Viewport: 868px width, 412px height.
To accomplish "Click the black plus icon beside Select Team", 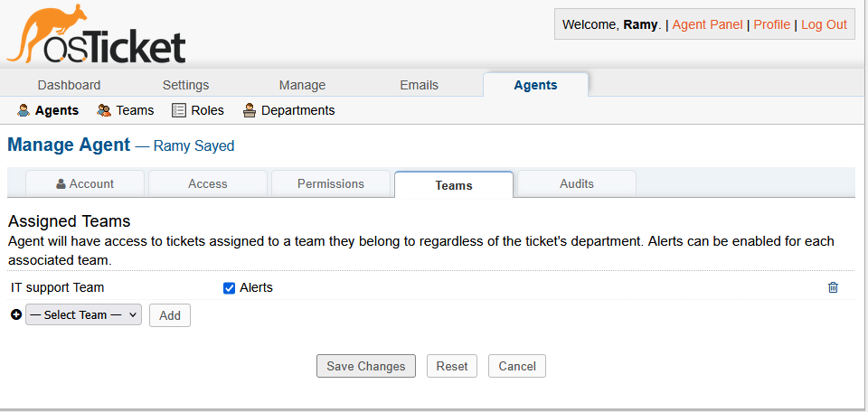I will coord(16,315).
